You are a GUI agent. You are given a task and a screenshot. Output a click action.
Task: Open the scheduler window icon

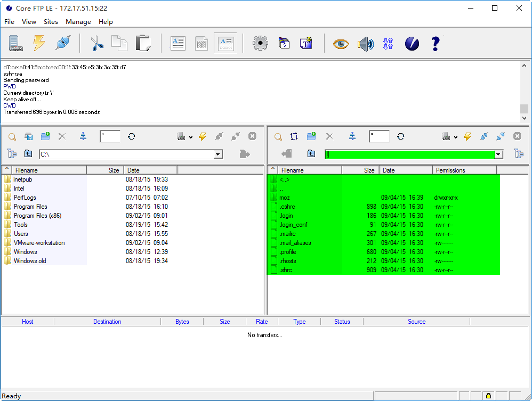point(284,43)
